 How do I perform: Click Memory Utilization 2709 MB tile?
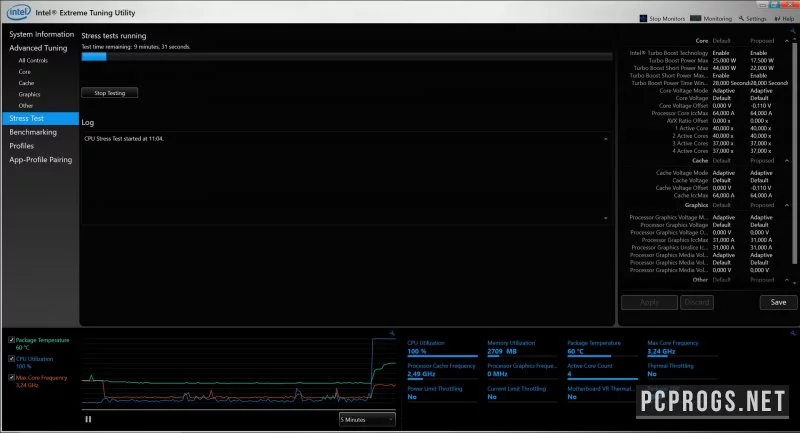pos(522,348)
